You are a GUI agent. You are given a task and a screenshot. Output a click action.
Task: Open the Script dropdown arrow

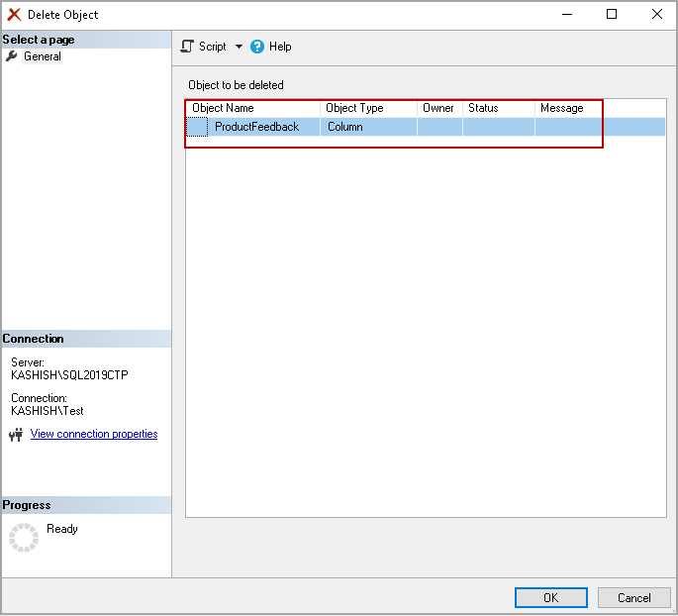(x=239, y=47)
